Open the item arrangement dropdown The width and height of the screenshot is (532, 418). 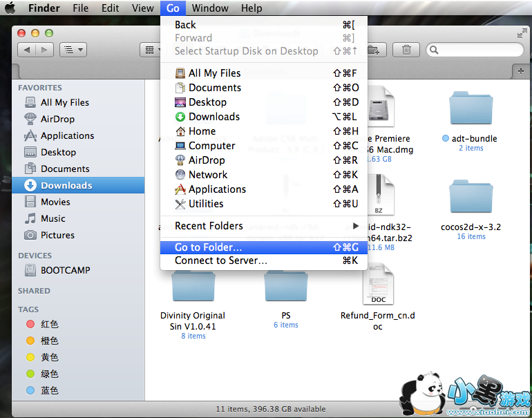(151, 50)
